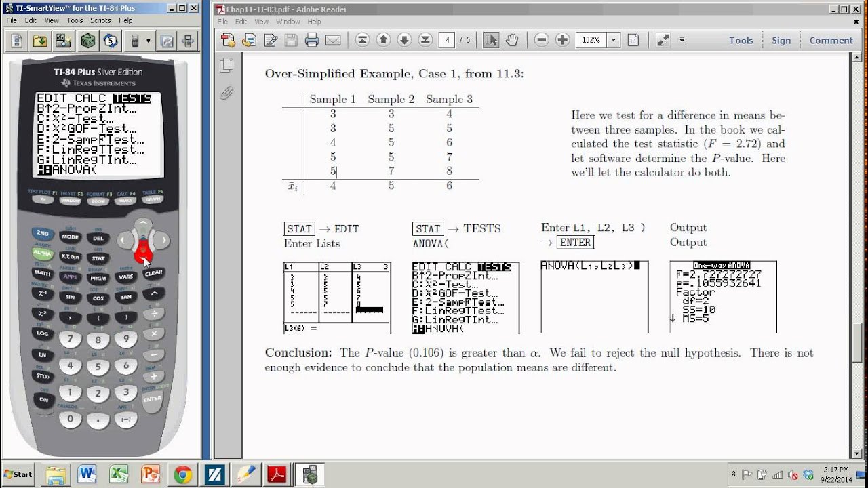Jump to last page of the PDF
Viewport: 868px width, 488px height.
pyautogui.click(x=425, y=40)
